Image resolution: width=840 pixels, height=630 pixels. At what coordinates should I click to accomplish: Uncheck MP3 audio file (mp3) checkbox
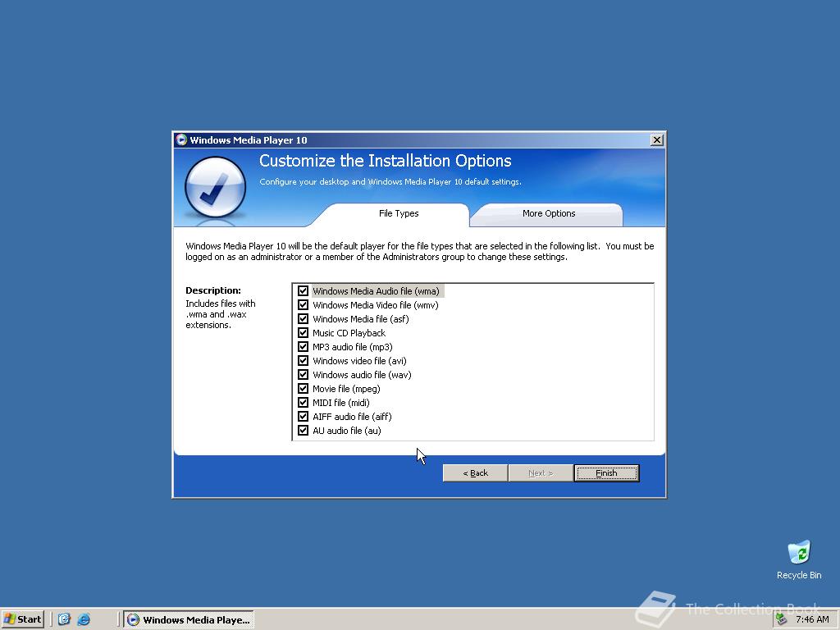[x=303, y=347]
